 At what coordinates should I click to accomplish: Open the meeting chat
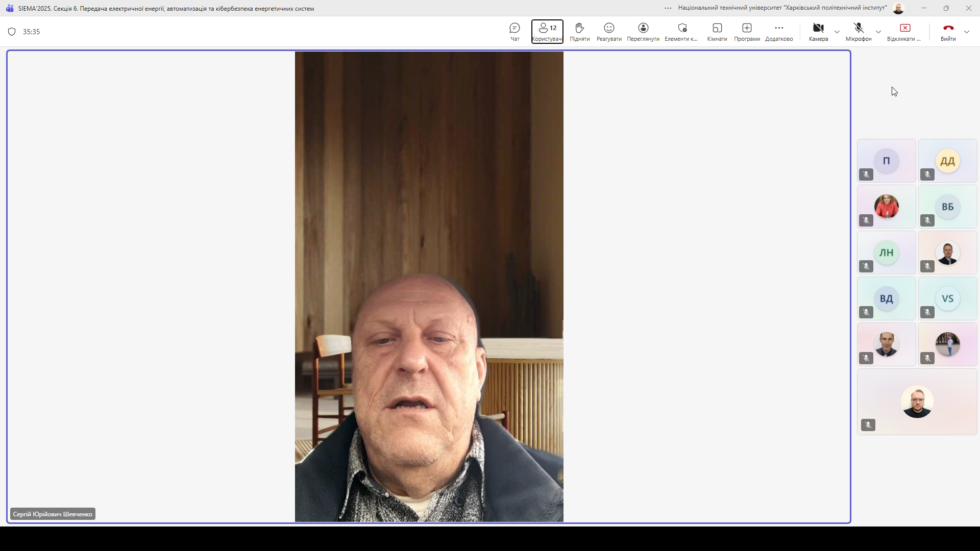point(514,31)
